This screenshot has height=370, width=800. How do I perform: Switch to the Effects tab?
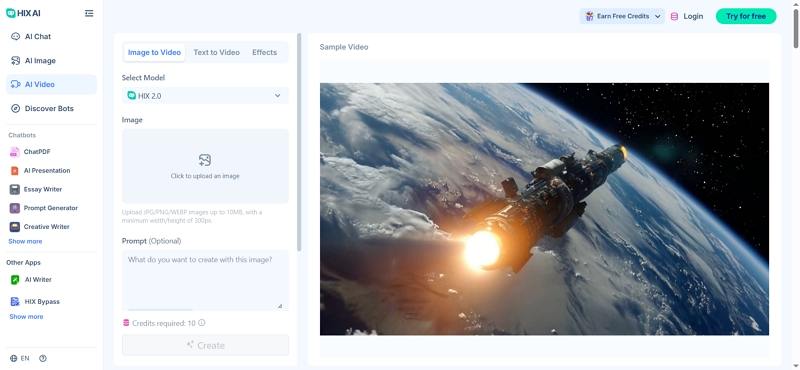264,52
